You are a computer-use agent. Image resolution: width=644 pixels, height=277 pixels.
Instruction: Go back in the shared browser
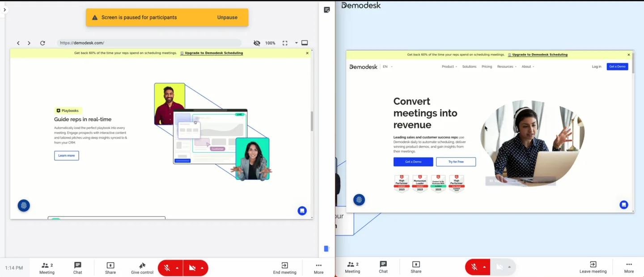pyautogui.click(x=18, y=43)
